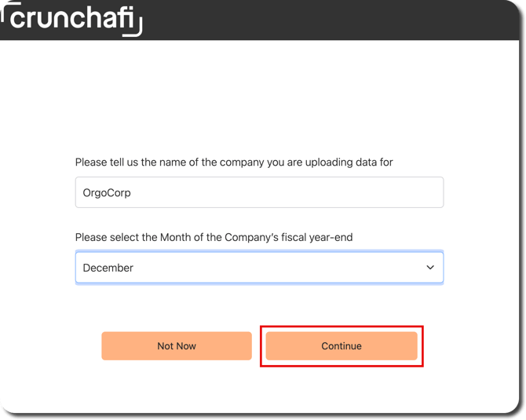The width and height of the screenshot is (526, 420).
Task: Select the OrgoCorp text in company field
Action: pos(107,193)
